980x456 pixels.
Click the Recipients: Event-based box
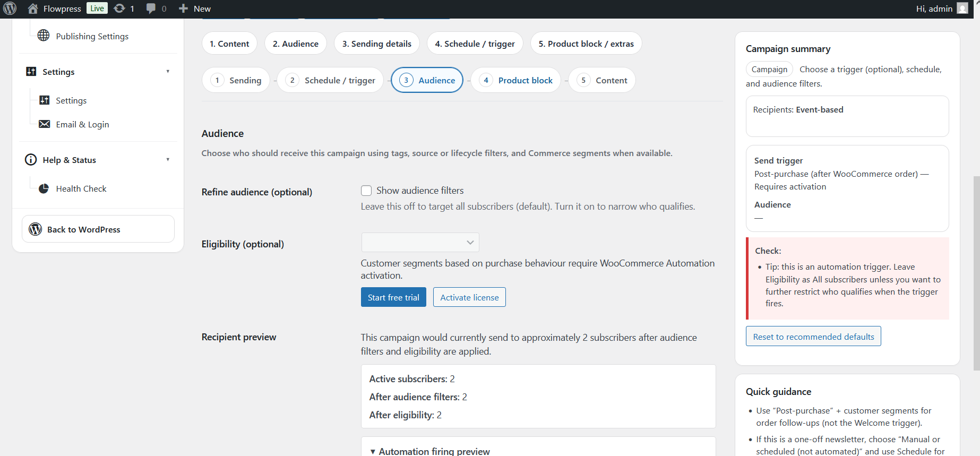847,116
